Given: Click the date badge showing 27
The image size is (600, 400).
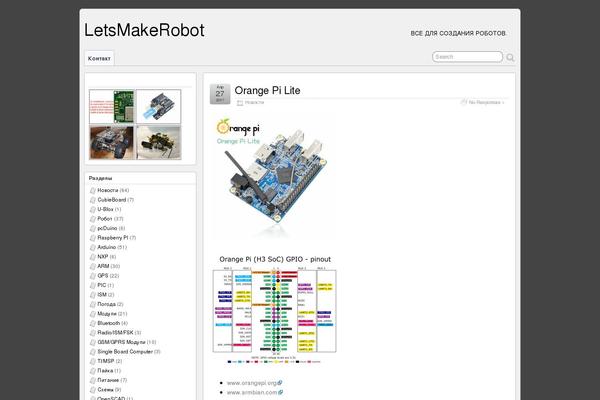Looking at the screenshot, I should [220, 94].
